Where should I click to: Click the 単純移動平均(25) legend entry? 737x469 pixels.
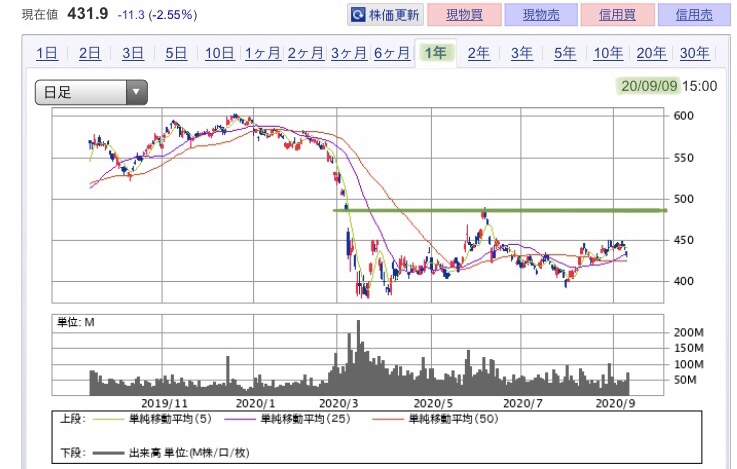pos(288,419)
